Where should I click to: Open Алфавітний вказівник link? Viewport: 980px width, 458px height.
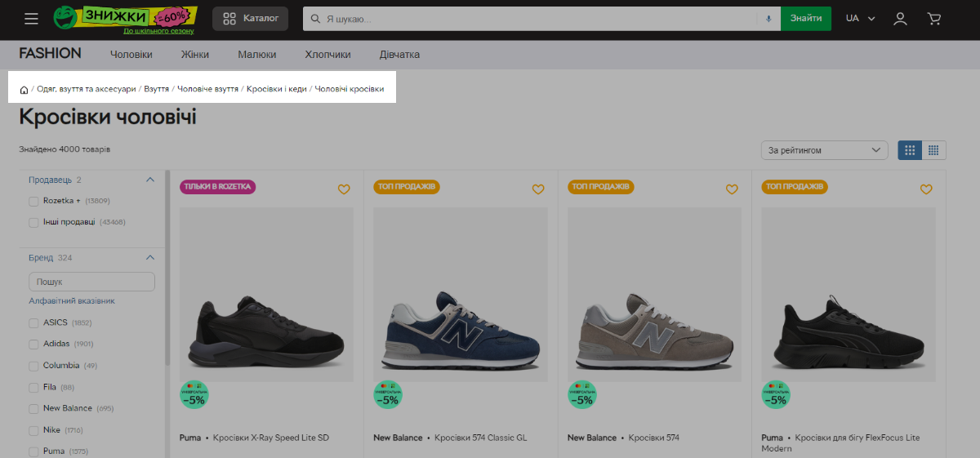[x=72, y=300]
